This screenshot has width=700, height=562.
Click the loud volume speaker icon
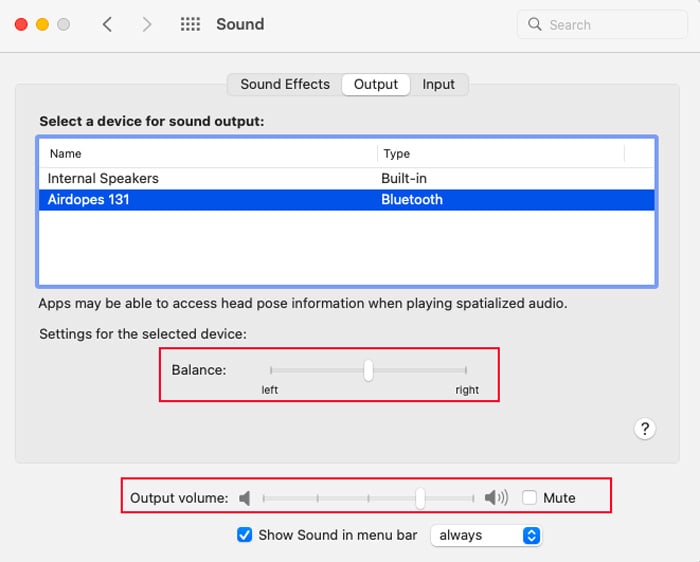click(496, 497)
